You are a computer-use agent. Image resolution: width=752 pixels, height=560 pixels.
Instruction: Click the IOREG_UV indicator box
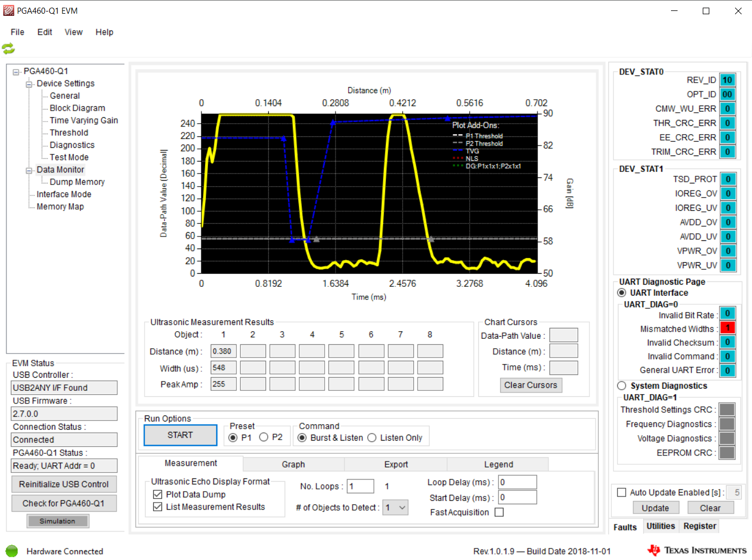[x=728, y=208]
